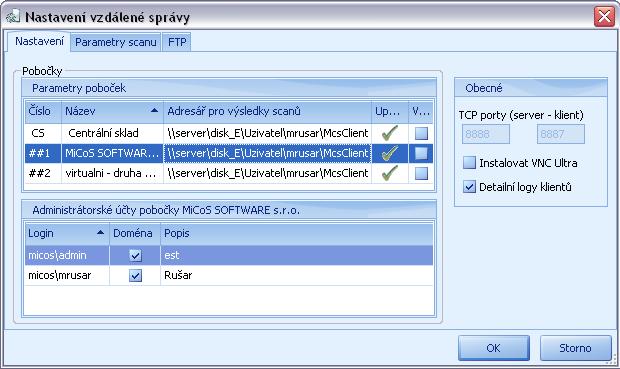Image resolution: width=620 pixels, height=369 pixels.
Task: Click the Up... column header
Action: point(390,111)
